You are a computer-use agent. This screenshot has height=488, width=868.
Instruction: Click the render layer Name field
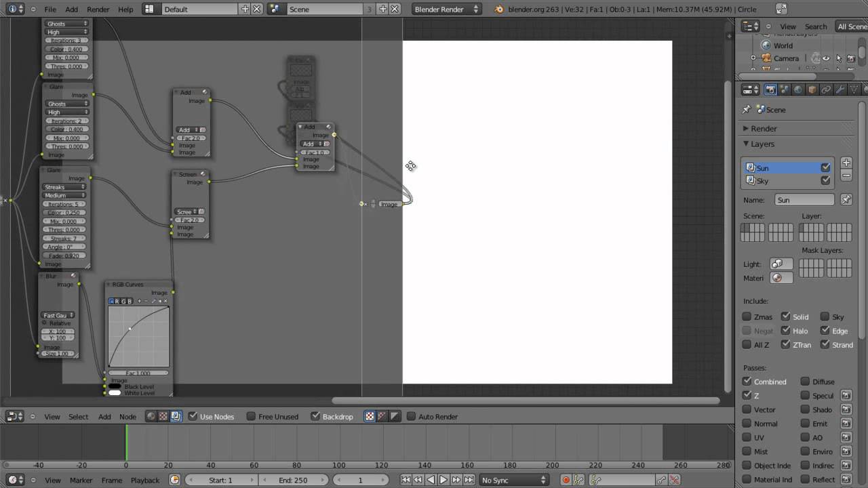[804, 200]
